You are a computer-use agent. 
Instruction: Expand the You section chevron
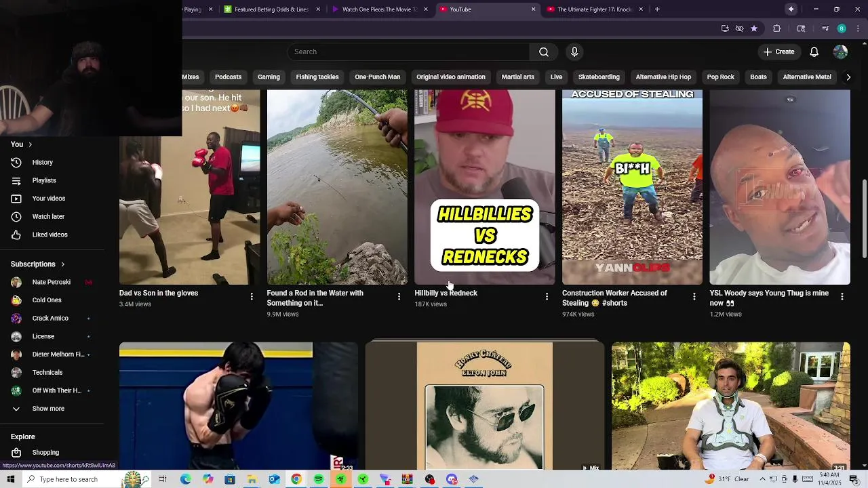click(30, 144)
